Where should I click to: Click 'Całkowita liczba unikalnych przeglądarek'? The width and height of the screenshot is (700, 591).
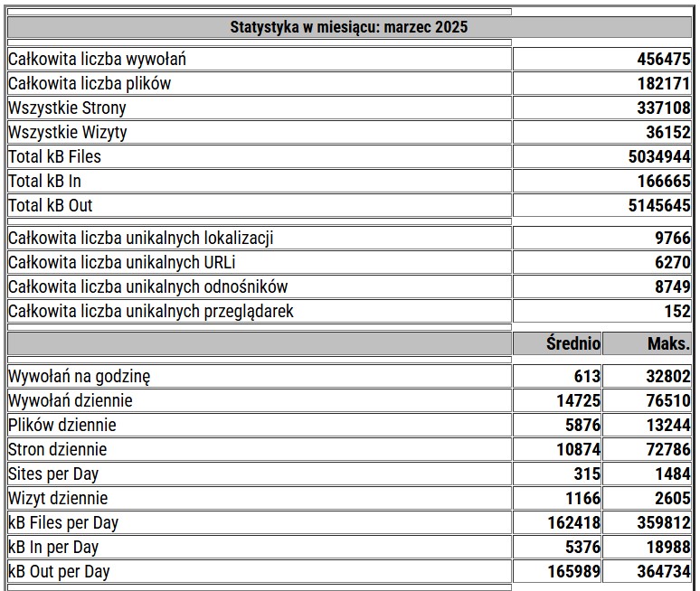(151, 311)
